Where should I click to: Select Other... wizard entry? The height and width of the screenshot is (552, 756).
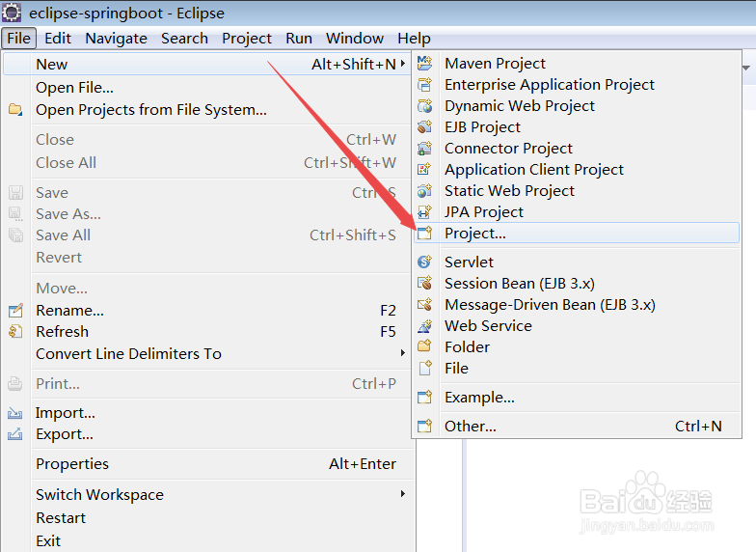click(x=470, y=427)
